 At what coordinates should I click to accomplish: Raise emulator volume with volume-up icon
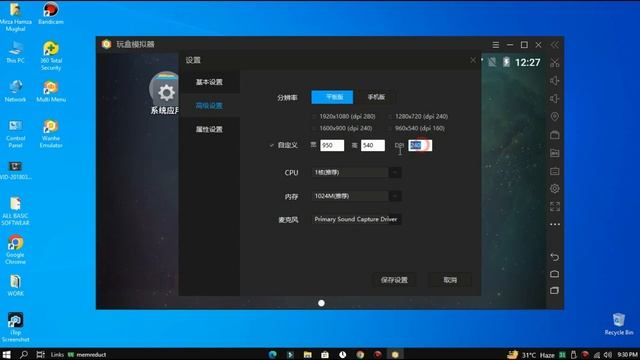pyautogui.click(x=555, y=81)
